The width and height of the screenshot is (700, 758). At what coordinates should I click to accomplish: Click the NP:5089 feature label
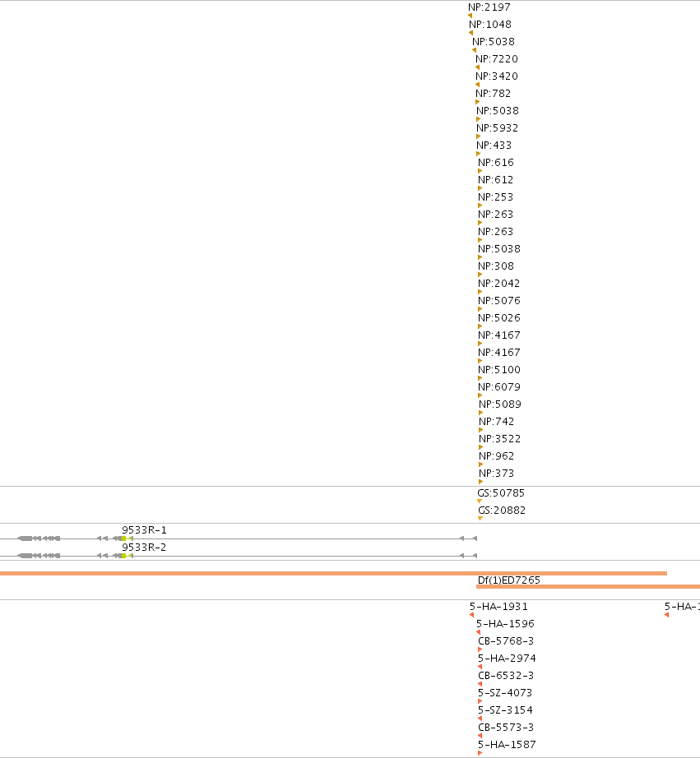(500, 404)
